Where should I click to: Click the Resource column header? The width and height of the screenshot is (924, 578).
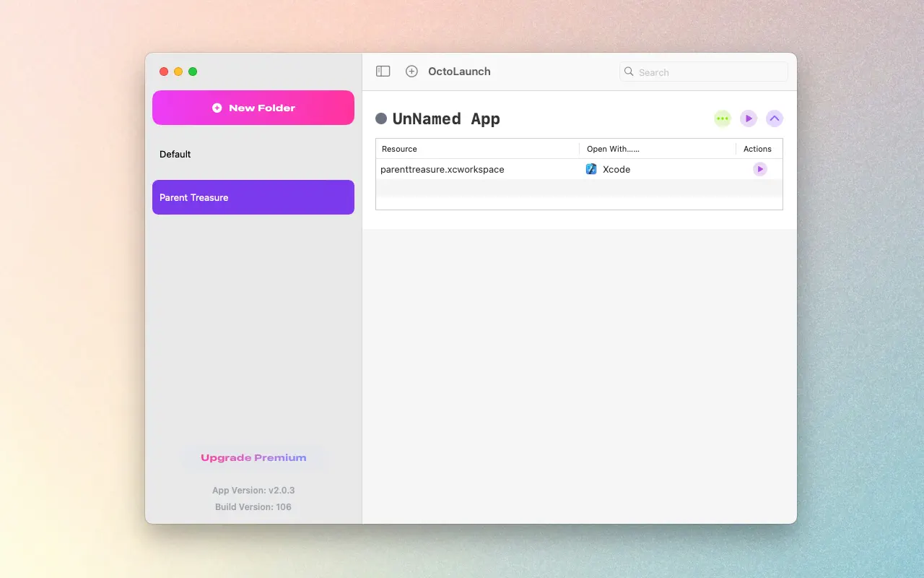click(399, 149)
